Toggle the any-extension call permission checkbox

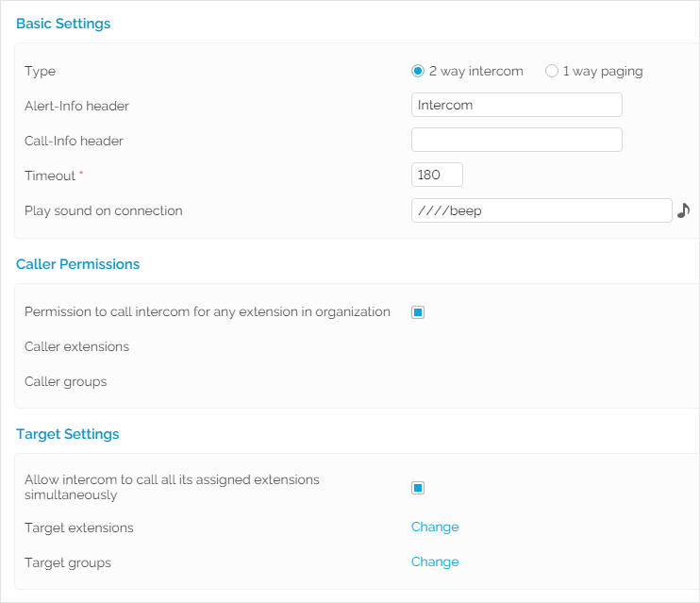(418, 312)
